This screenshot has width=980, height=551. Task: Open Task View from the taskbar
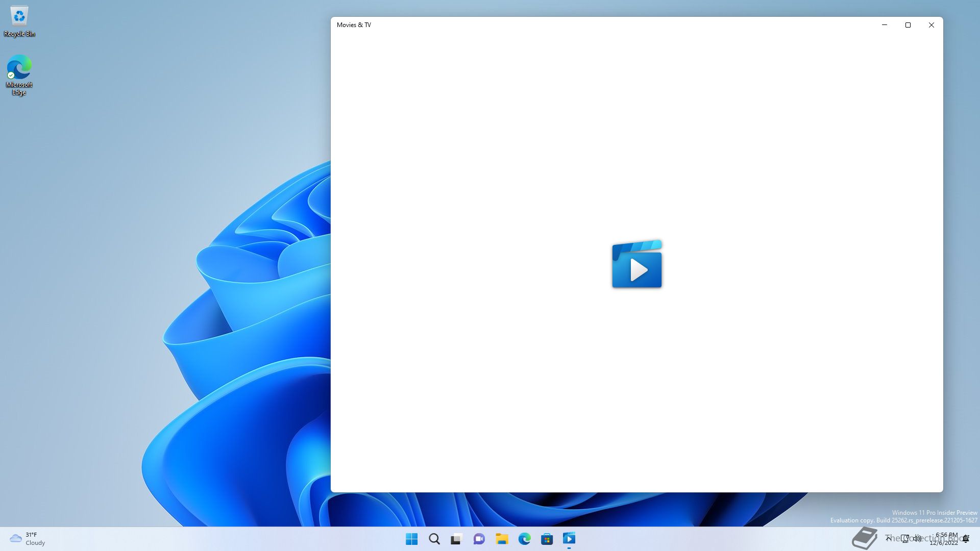click(x=456, y=539)
